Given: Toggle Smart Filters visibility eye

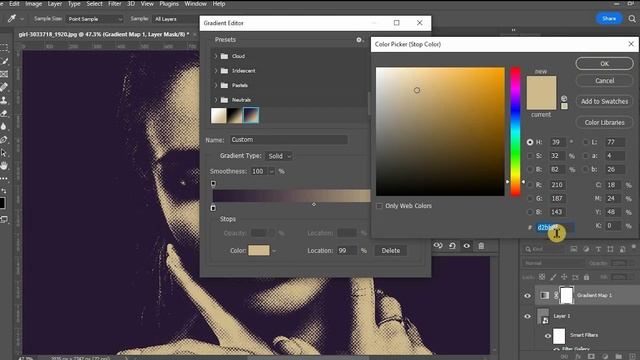Looking at the screenshot, I should (x=548, y=336).
